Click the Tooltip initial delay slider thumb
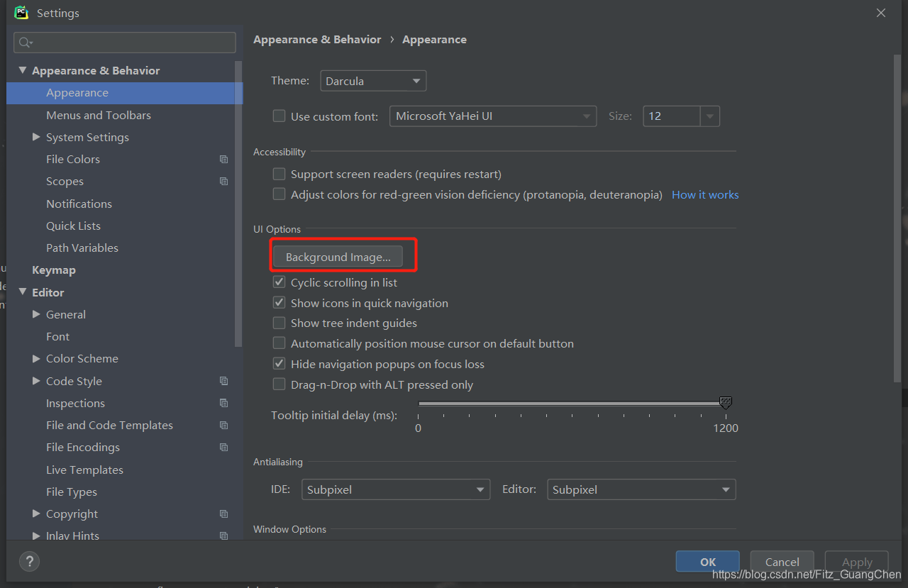The height and width of the screenshot is (588, 908). 725,403
